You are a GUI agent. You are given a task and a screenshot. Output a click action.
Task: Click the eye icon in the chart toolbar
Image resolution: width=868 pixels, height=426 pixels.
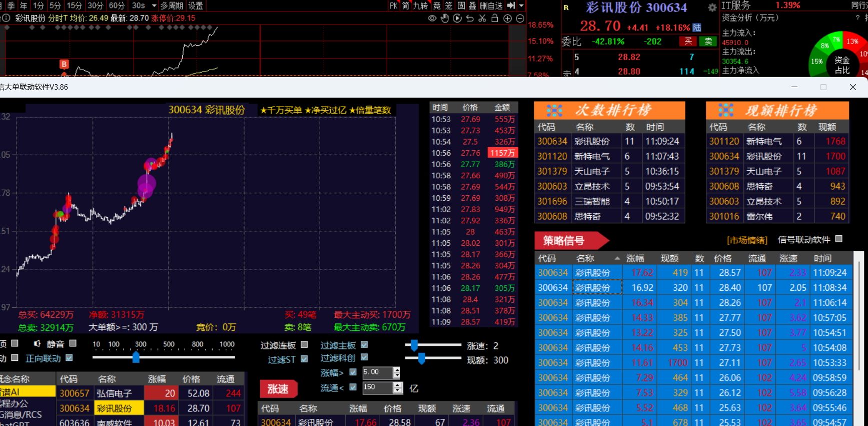pyautogui.click(x=432, y=18)
